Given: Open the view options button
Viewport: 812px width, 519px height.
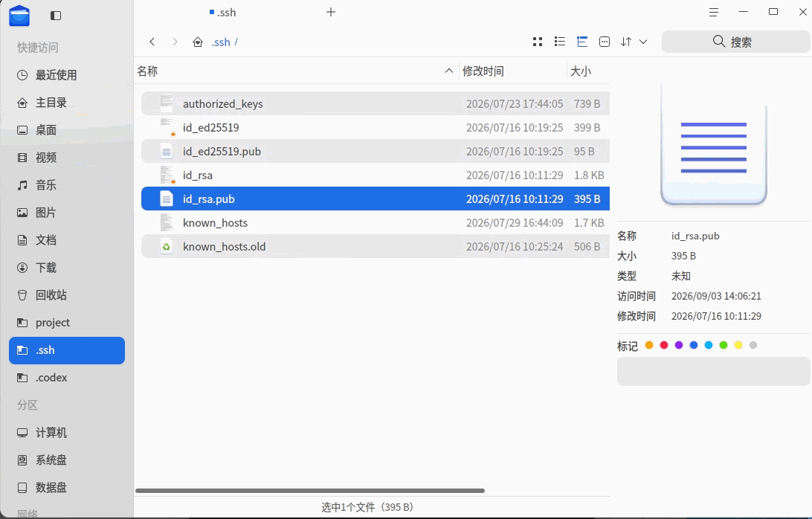Looking at the screenshot, I should click(605, 42).
